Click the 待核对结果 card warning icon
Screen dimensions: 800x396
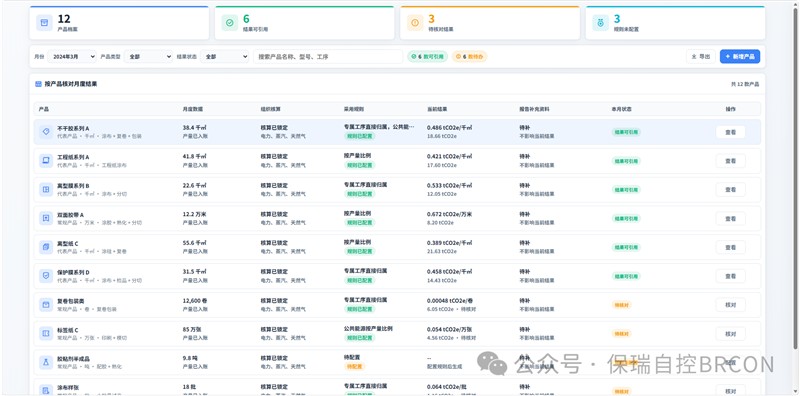415,23
